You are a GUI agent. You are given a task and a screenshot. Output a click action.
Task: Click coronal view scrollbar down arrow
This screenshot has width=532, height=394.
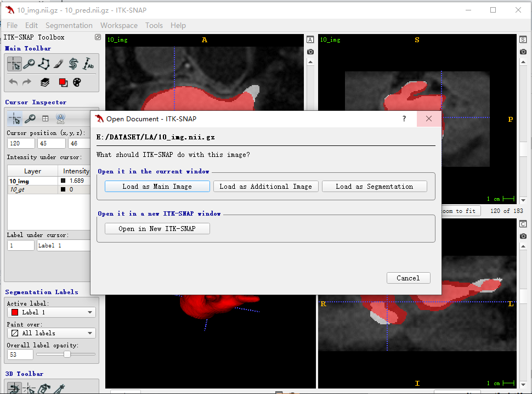point(523,385)
